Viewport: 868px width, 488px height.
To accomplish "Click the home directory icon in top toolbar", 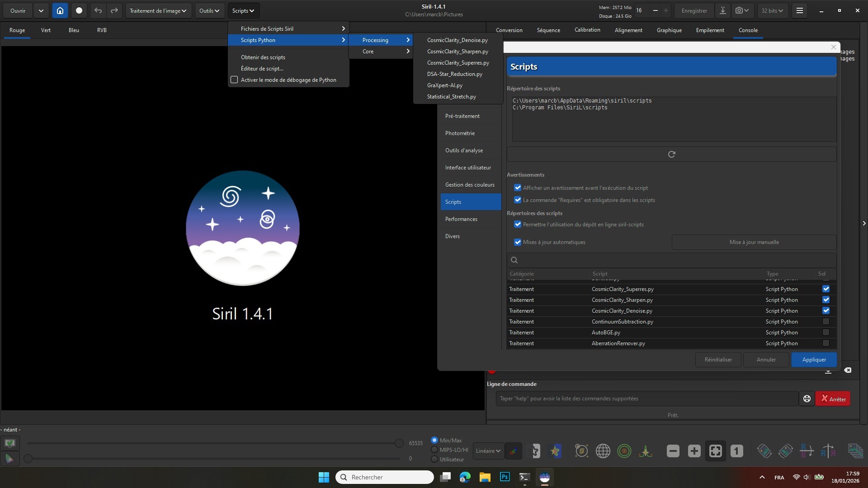I will [60, 10].
